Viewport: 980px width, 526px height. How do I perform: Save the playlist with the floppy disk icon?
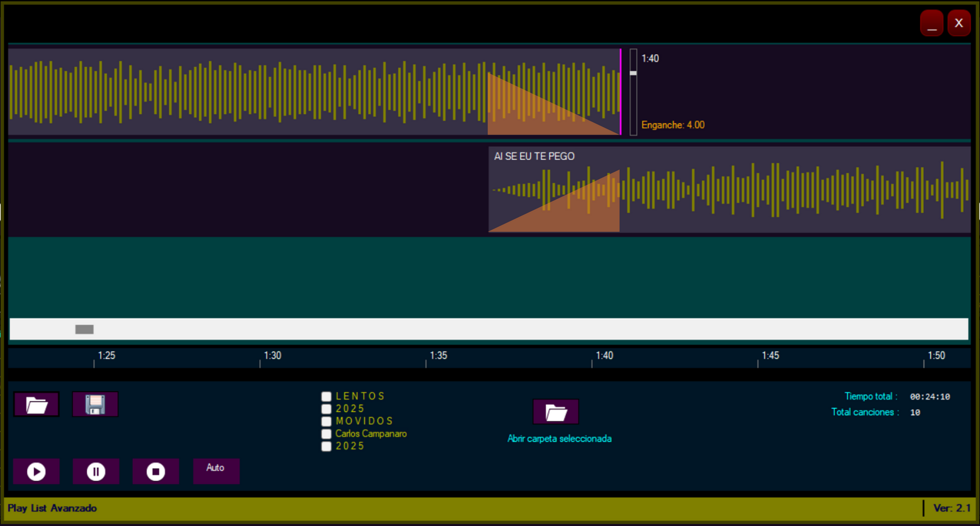(95, 405)
